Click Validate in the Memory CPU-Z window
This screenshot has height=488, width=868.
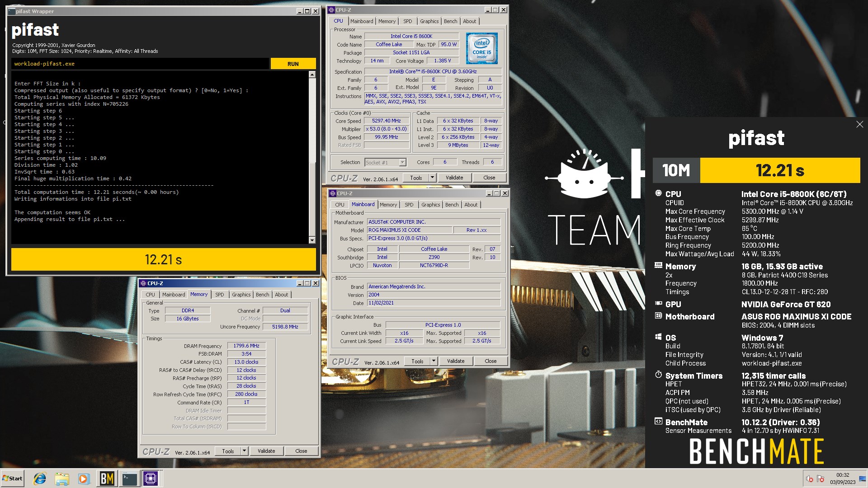pos(266,451)
